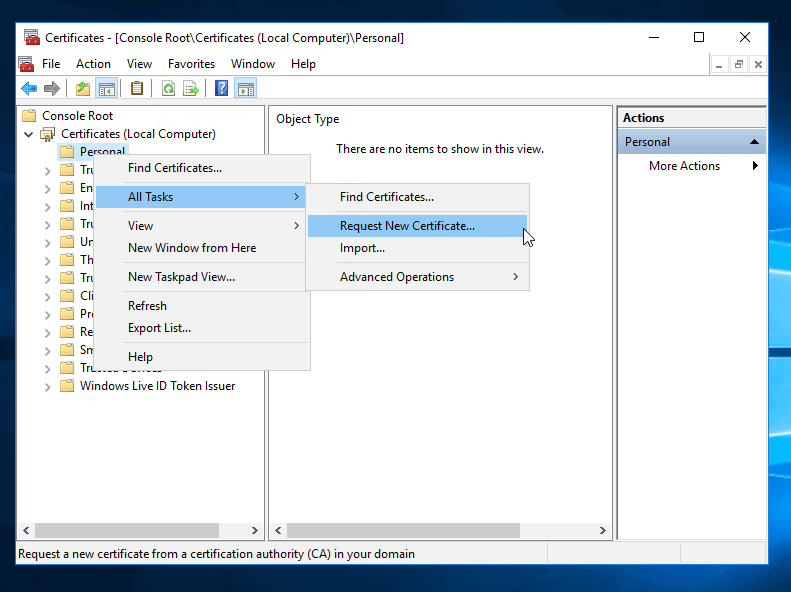The image size is (791, 592).
Task: Choose Request New Certificate... from submenu
Action: click(417, 226)
